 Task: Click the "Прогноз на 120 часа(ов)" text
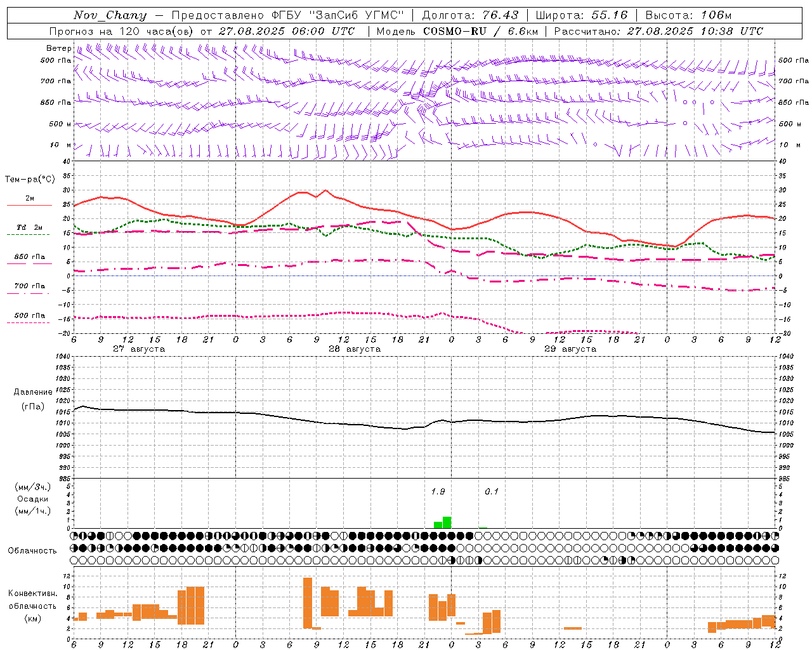[x=122, y=31]
